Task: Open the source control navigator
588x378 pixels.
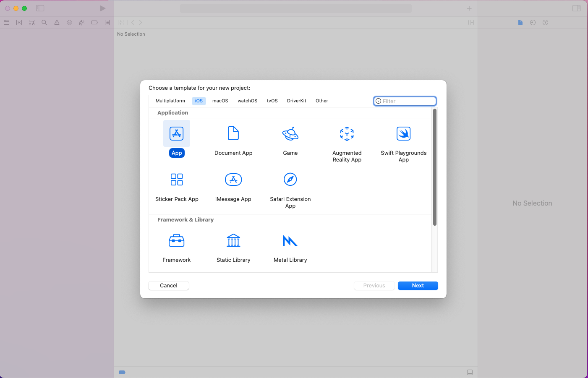Action: 19,23
